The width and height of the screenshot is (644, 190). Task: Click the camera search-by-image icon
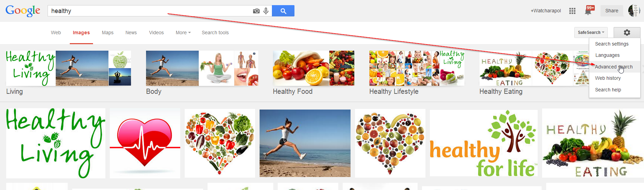coord(256,11)
